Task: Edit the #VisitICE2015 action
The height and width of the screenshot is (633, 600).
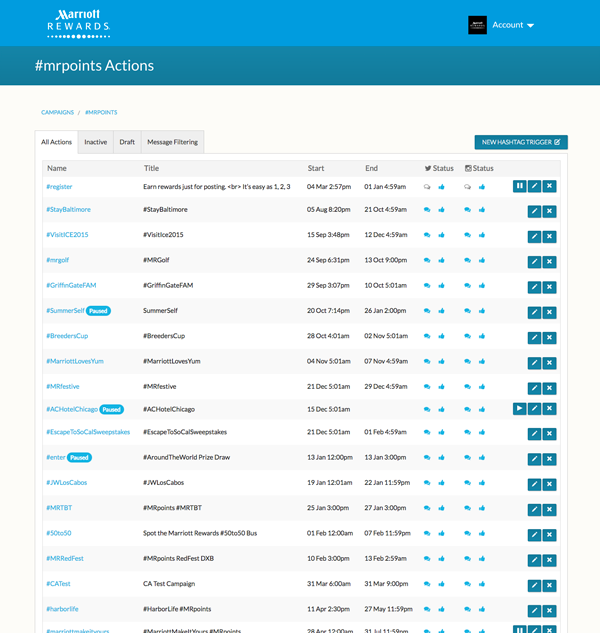Action: tap(534, 237)
